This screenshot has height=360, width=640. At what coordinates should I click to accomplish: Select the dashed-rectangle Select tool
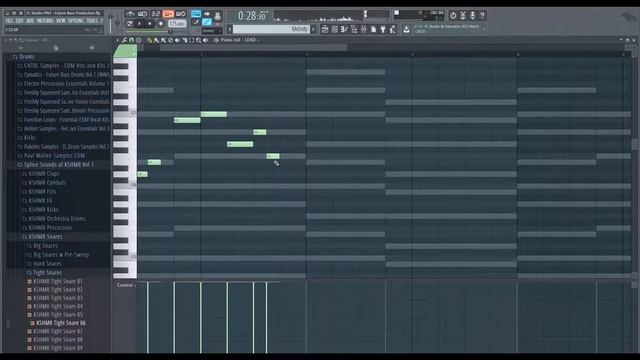tap(191, 40)
